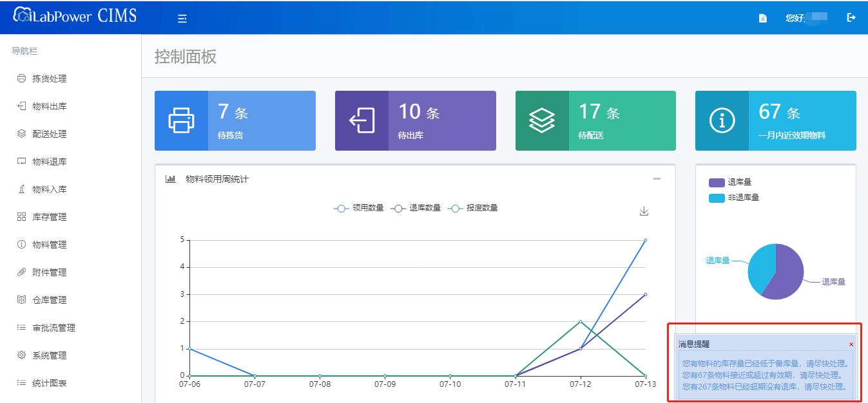Click the large printer icon on 待拣货 card

pyautogui.click(x=181, y=120)
